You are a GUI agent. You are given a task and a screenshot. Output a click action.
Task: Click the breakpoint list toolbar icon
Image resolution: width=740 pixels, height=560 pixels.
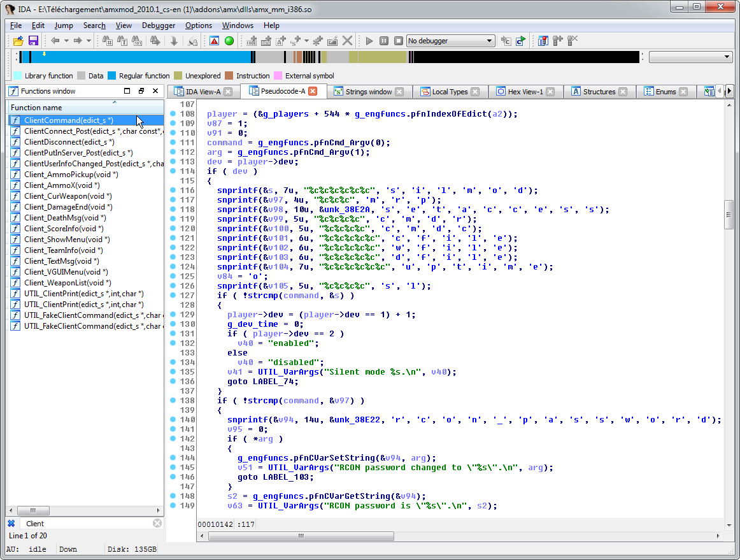coord(542,41)
